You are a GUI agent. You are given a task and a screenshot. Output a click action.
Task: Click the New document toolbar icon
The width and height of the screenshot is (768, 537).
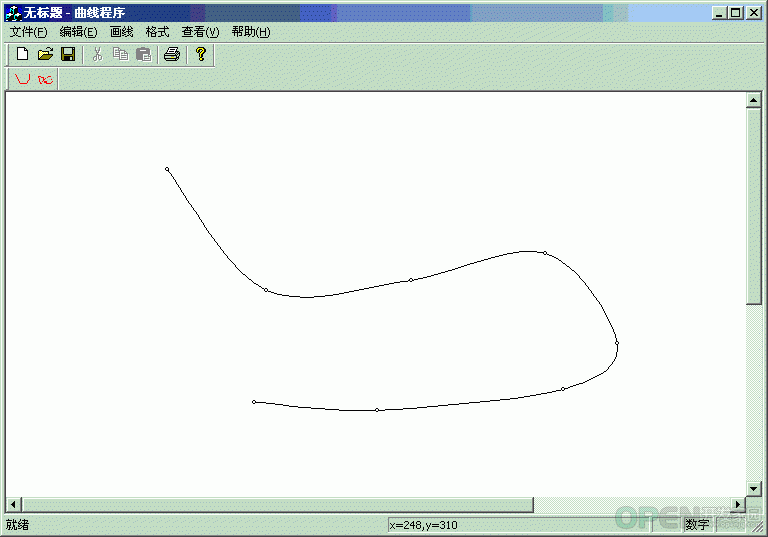(22, 54)
